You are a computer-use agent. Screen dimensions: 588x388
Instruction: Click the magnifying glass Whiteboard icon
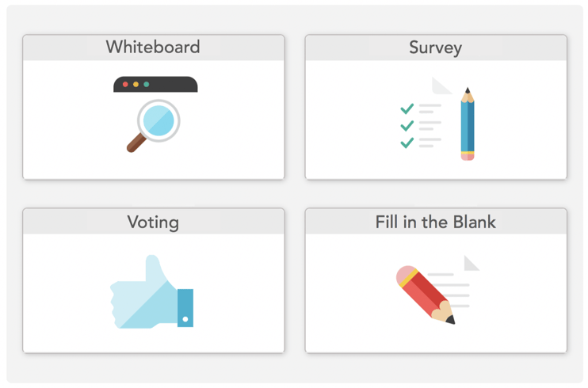click(154, 126)
